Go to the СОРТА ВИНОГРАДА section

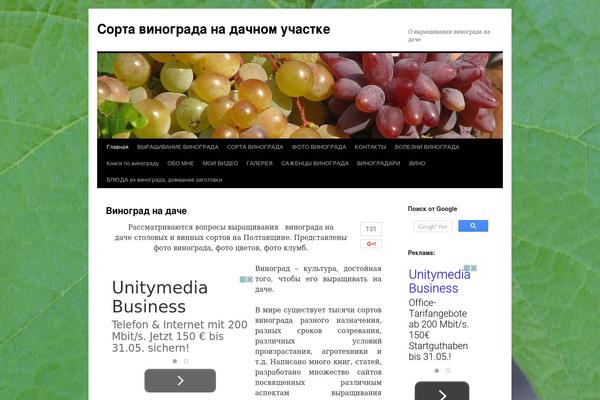[255, 147]
